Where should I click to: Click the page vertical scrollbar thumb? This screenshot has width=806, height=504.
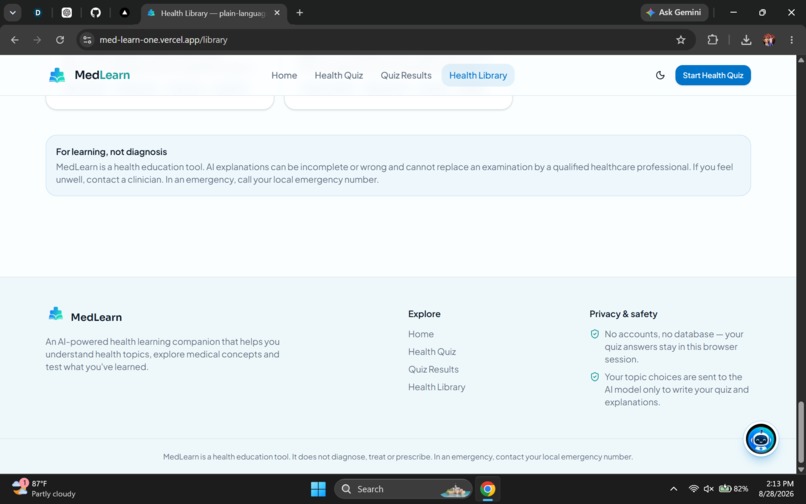click(x=800, y=432)
